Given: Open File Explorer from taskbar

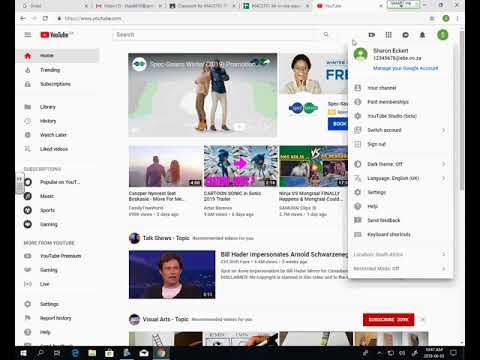Looking at the screenshot, I should coord(92,353).
